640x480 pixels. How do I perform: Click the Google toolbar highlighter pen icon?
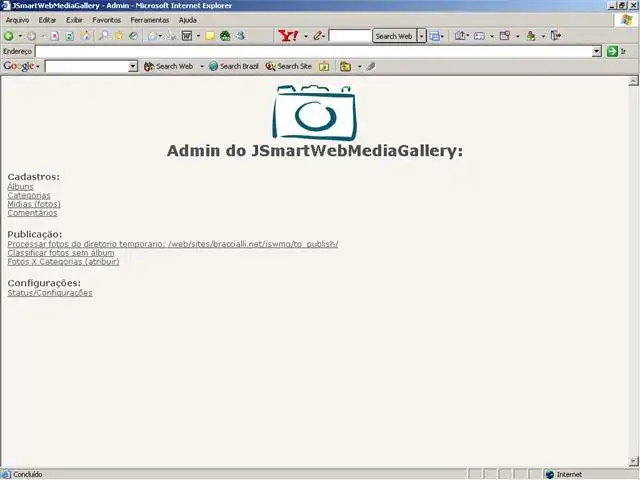pos(371,66)
